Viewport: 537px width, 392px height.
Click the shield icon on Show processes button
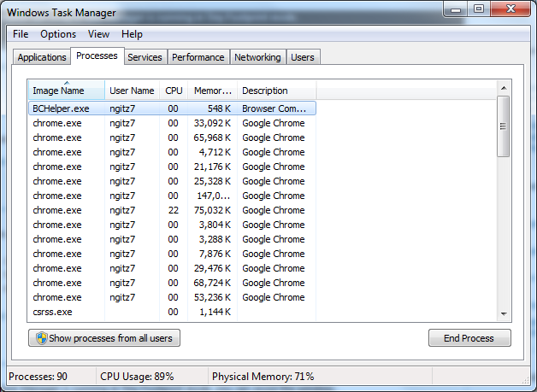[40, 338]
